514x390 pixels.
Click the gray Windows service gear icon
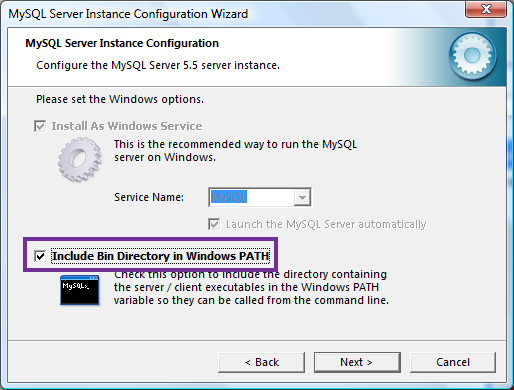click(x=80, y=160)
